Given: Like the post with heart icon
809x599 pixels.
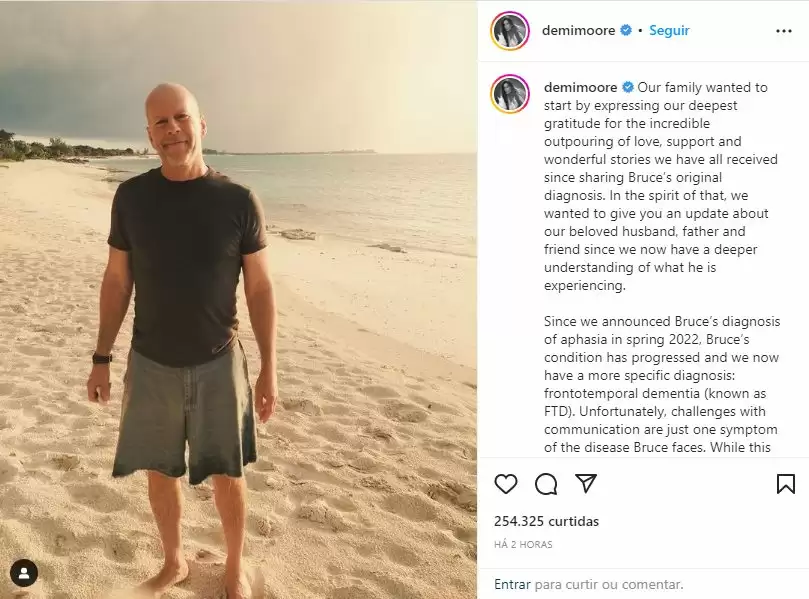Looking at the screenshot, I should tap(506, 484).
